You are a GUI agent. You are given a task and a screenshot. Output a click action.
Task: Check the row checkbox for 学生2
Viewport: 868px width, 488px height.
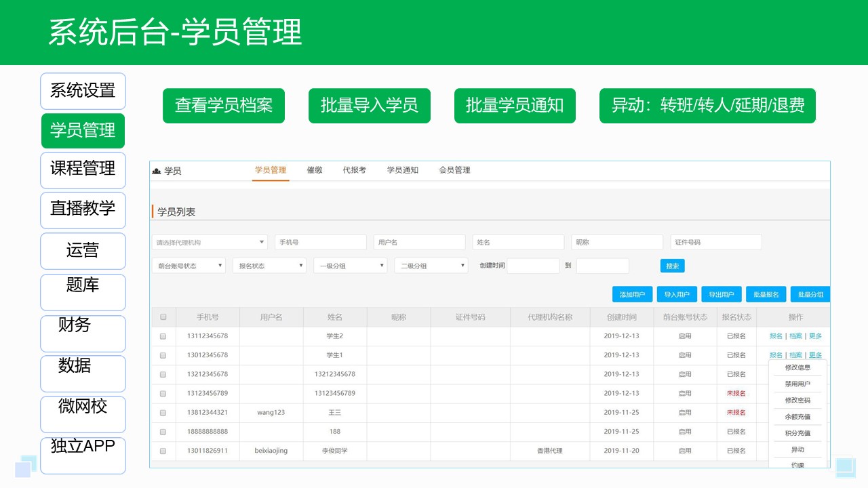[x=163, y=335]
